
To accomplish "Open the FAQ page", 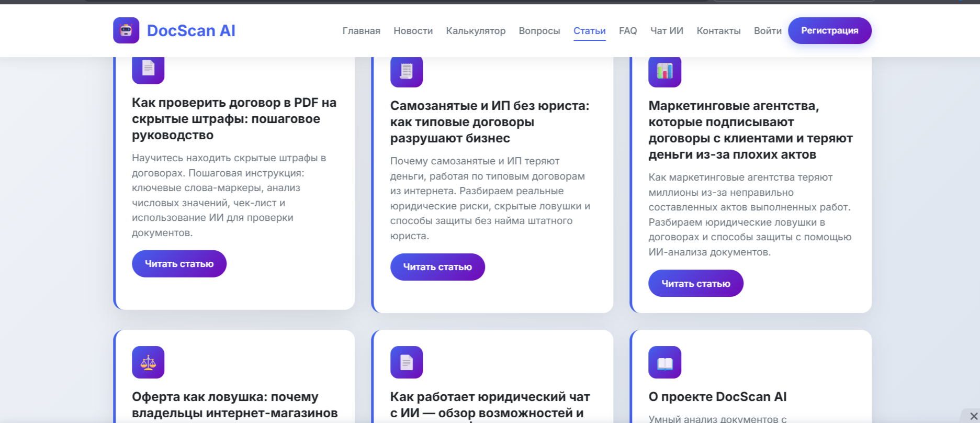I will (628, 31).
